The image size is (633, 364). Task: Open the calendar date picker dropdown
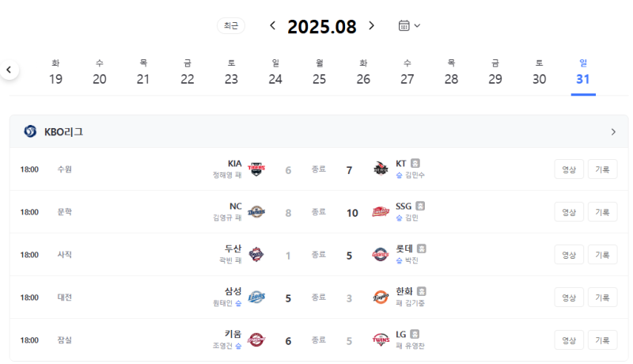(x=408, y=25)
